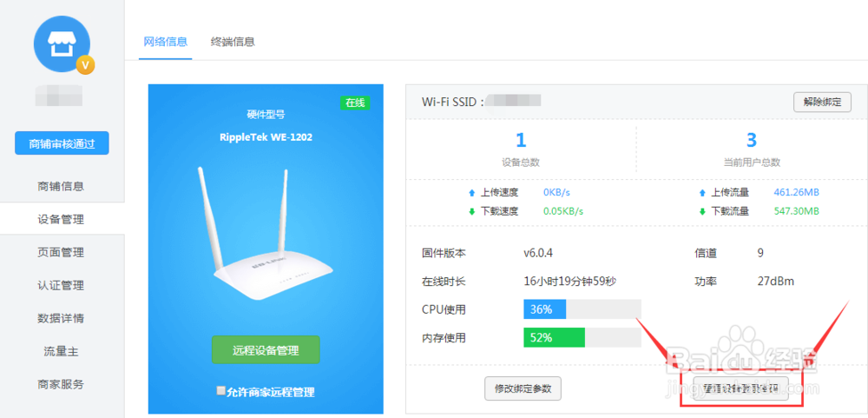
Task: Click the 下载流量 label
Action: point(730,211)
